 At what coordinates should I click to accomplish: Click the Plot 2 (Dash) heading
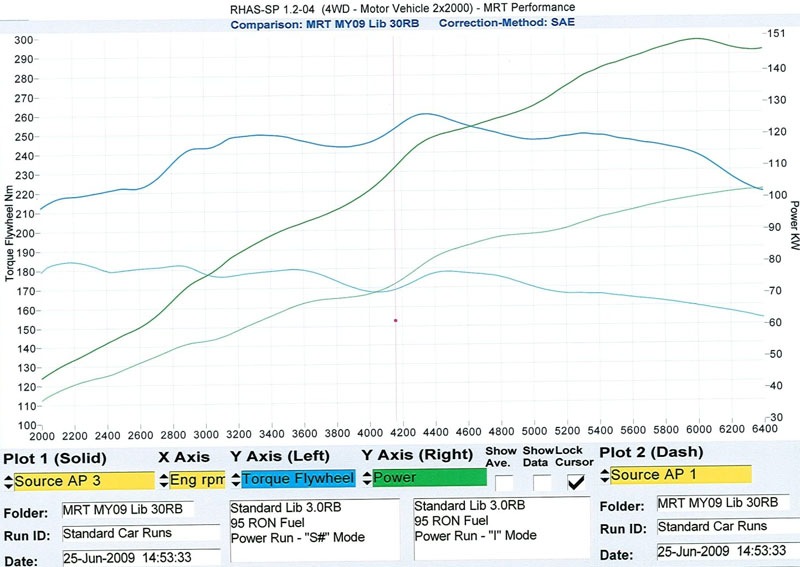[x=651, y=452]
